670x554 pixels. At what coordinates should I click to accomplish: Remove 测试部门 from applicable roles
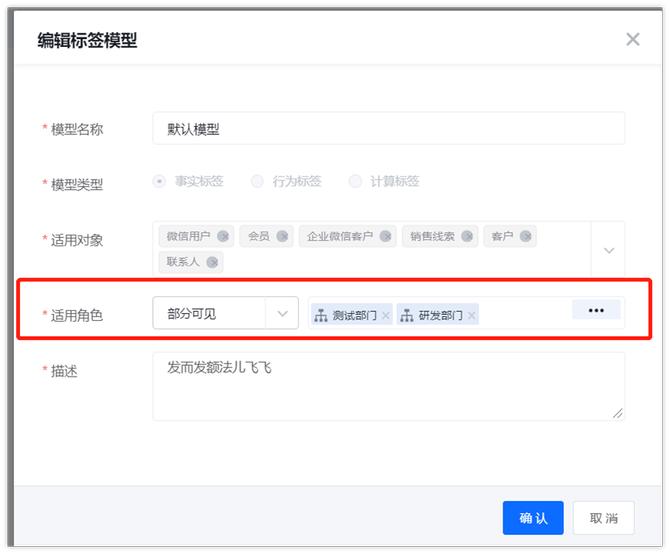click(386, 315)
